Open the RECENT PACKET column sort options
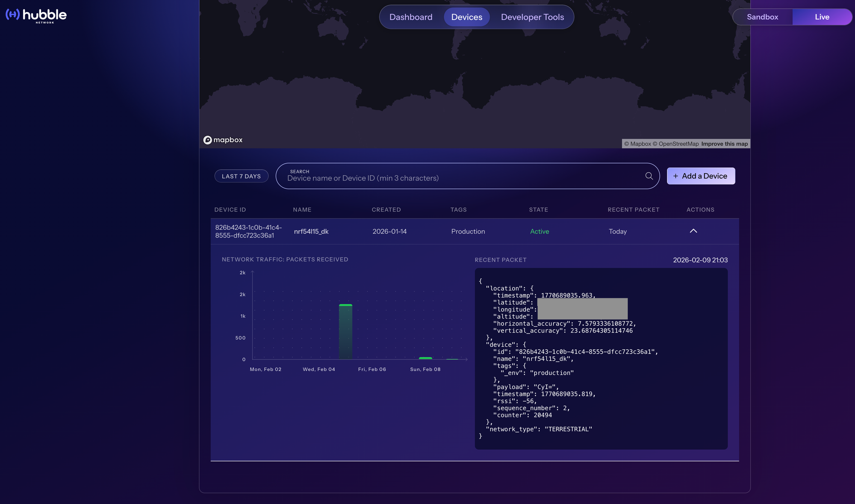 click(633, 209)
